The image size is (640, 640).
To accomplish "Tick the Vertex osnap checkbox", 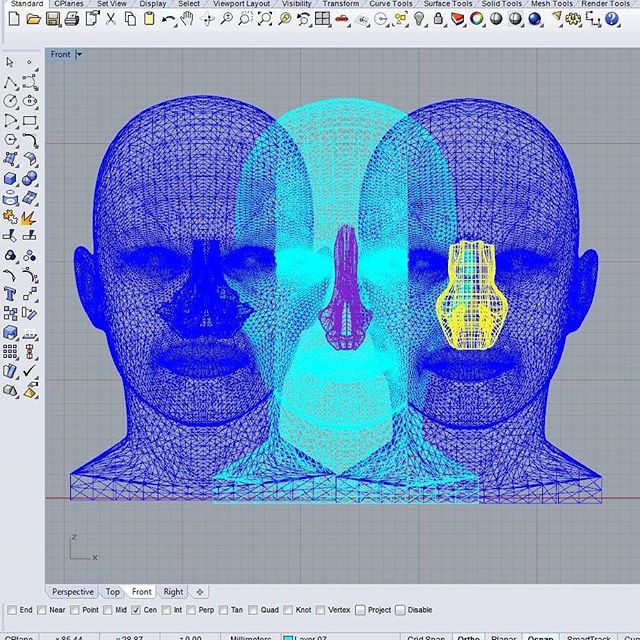I will click(x=319, y=610).
